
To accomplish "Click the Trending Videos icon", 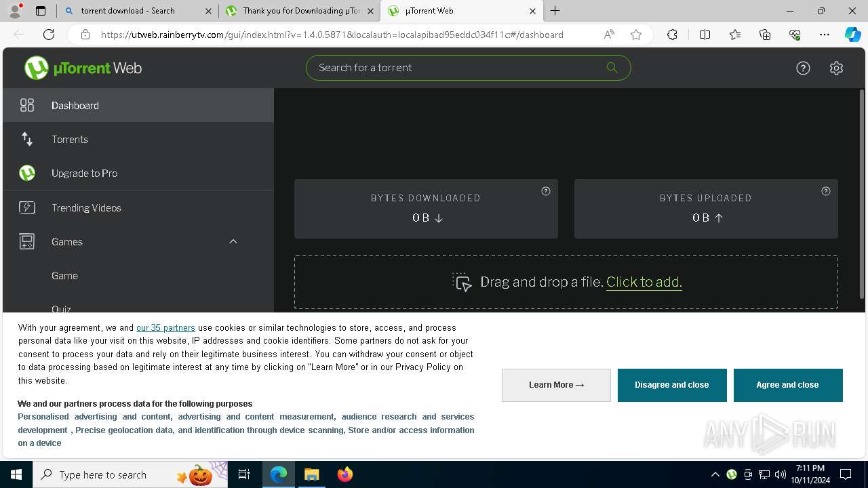I will click(x=27, y=207).
